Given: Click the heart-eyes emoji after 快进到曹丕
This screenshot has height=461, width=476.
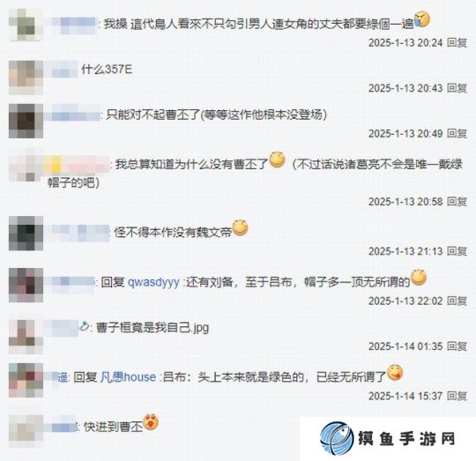Looking at the screenshot, I should pos(151,422).
